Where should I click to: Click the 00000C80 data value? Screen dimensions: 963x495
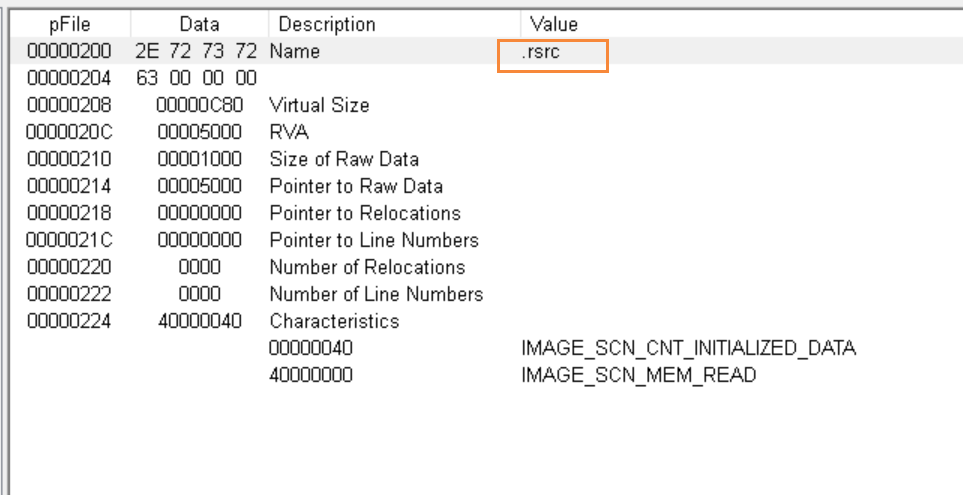[x=200, y=105]
